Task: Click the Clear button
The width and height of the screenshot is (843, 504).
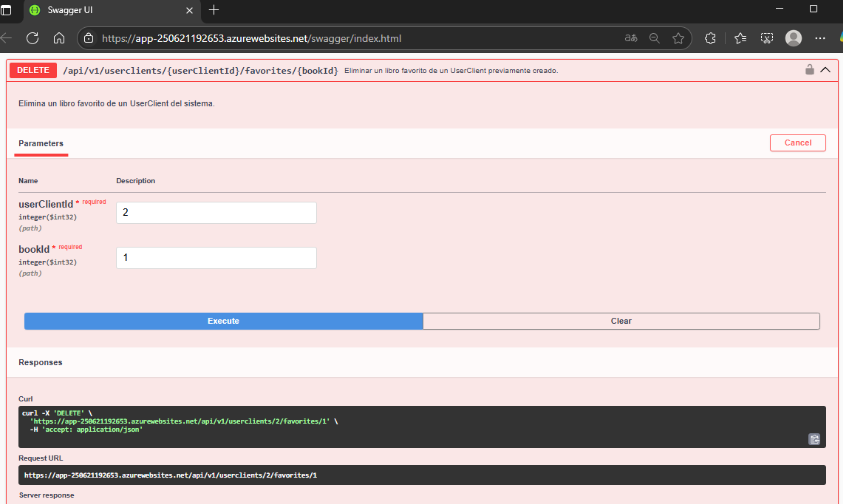Action: 621,321
